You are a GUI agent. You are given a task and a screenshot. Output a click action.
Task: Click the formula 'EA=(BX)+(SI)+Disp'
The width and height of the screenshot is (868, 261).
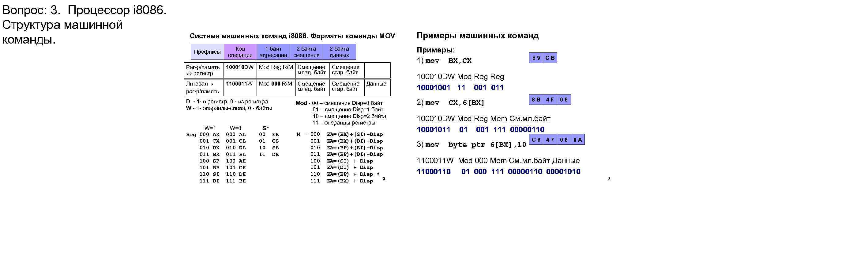pyautogui.click(x=355, y=134)
